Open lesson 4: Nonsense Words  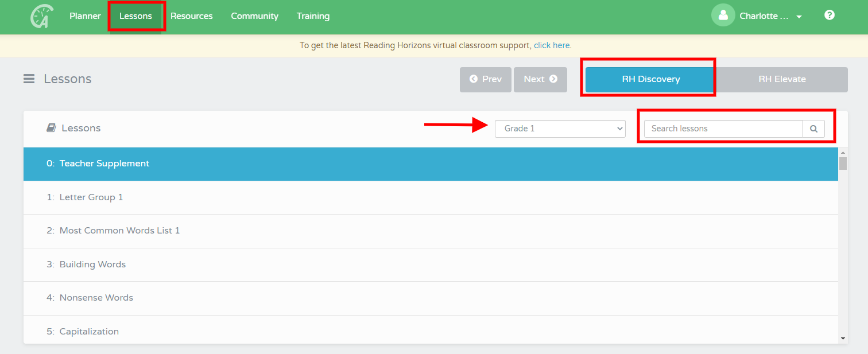[431, 298]
